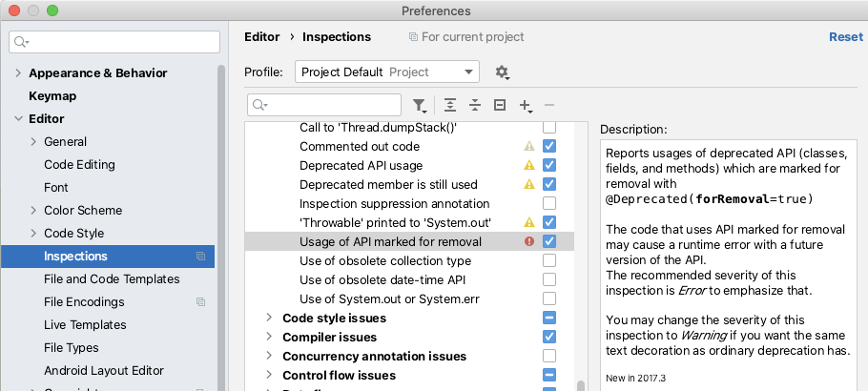Expand the Code style issues group
This screenshot has width=868, height=391.
(x=269, y=319)
